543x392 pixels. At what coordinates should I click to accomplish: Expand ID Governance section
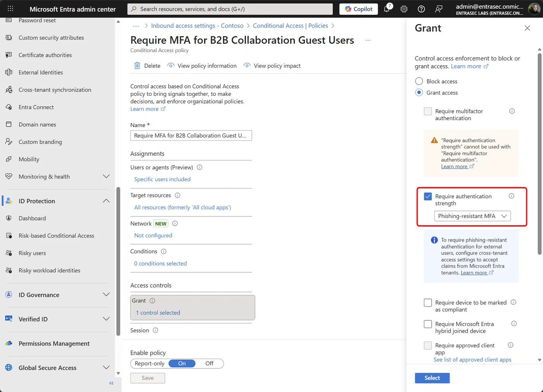pyautogui.click(x=106, y=295)
